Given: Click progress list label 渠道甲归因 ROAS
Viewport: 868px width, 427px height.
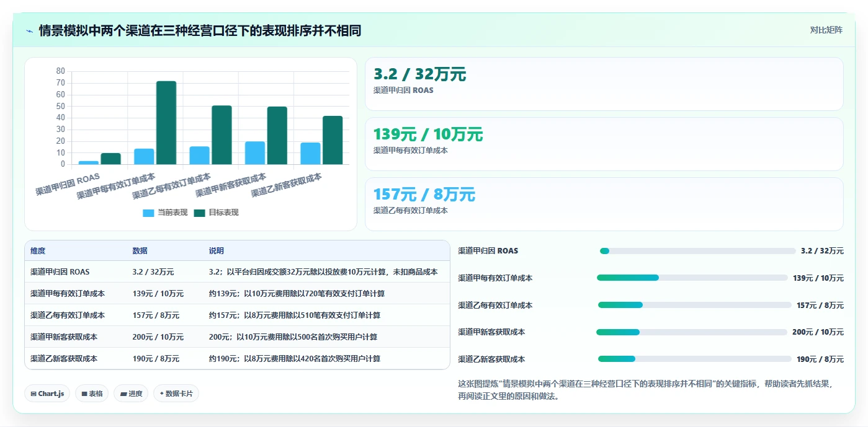Looking at the screenshot, I should (x=488, y=251).
